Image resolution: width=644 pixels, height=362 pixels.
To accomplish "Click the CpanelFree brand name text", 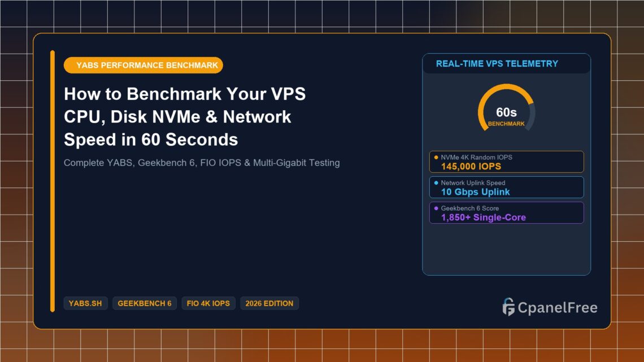I will (x=558, y=307).
